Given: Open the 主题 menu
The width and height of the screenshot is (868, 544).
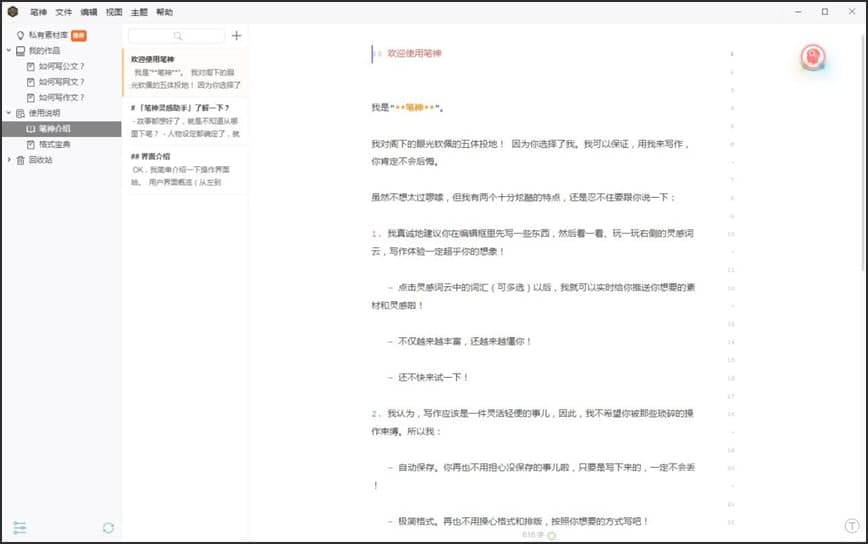Looking at the screenshot, I should click(x=139, y=12).
